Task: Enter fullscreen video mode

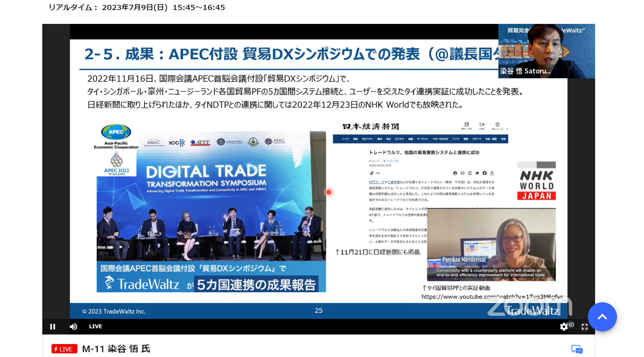Action: pyautogui.click(x=585, y=327)
